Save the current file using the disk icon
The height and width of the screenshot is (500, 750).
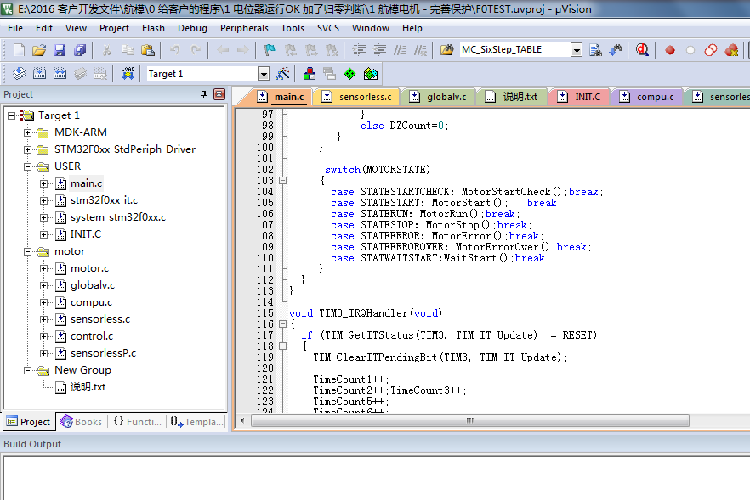point(59,50)
